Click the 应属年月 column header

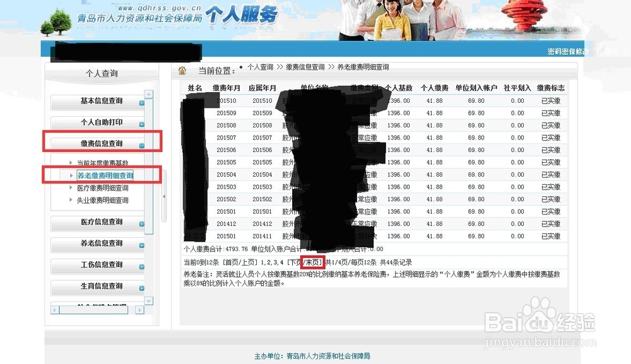pos(262,88)
